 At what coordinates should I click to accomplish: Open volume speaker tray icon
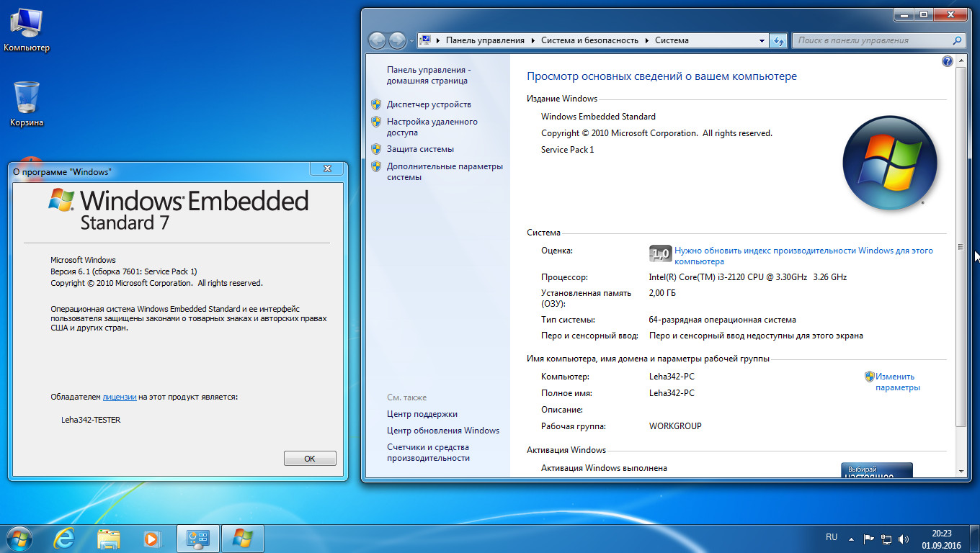click(904, 539)
